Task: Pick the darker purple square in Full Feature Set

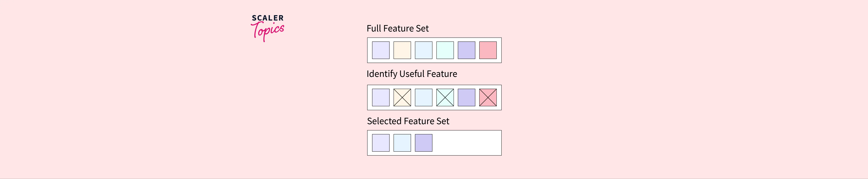Action: tap(466, 50)
